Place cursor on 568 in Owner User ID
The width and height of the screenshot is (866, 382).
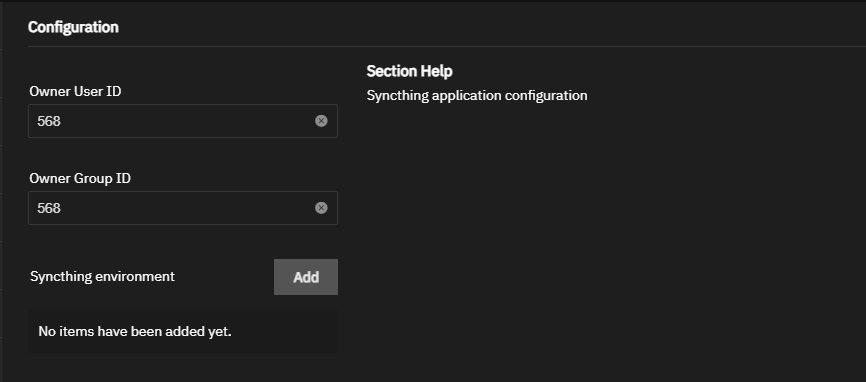coord(49,121)
